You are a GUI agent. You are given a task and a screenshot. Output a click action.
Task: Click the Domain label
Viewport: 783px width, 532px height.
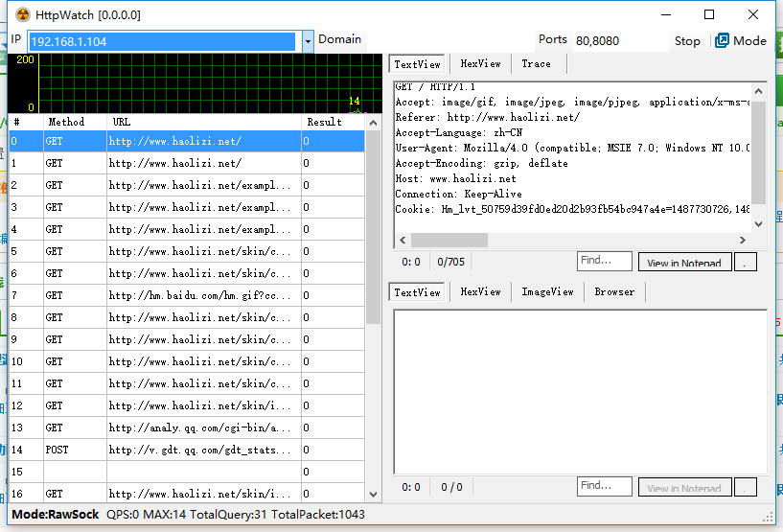point(339,39)
